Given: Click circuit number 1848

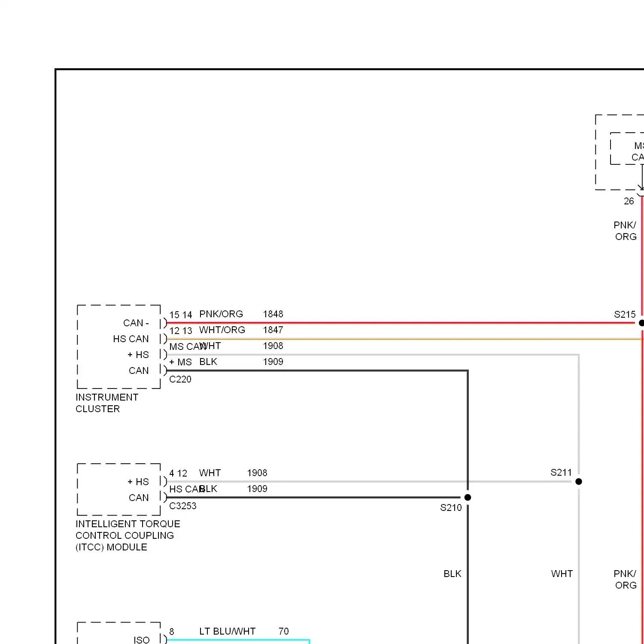Looking at the screenshot, I should 273,314.
